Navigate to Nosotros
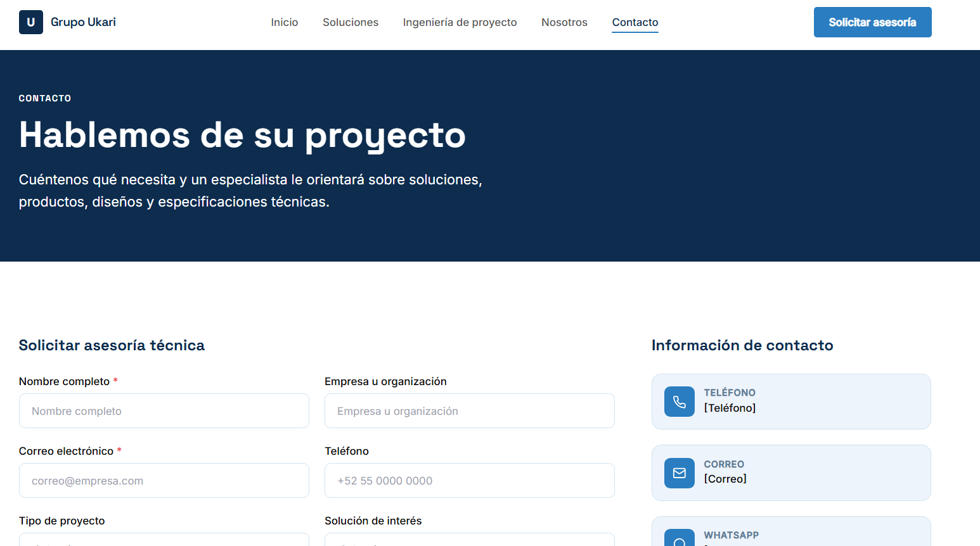 [x=564, y=22]
